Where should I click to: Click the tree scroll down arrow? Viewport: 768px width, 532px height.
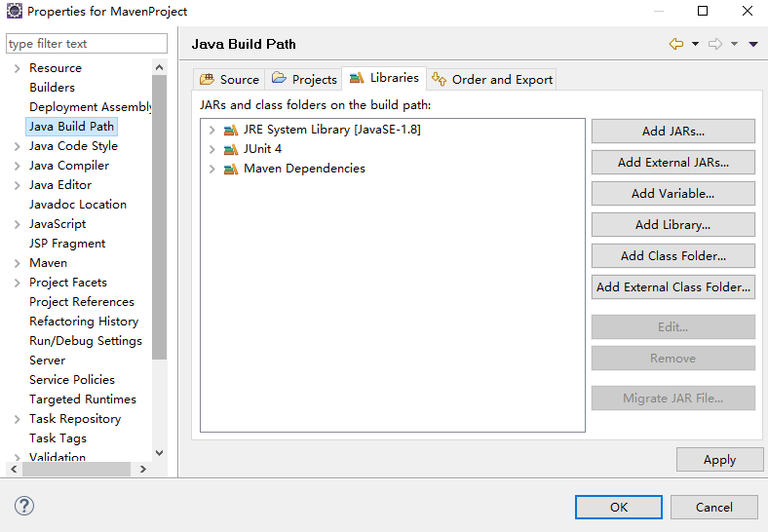pos(159,453)
